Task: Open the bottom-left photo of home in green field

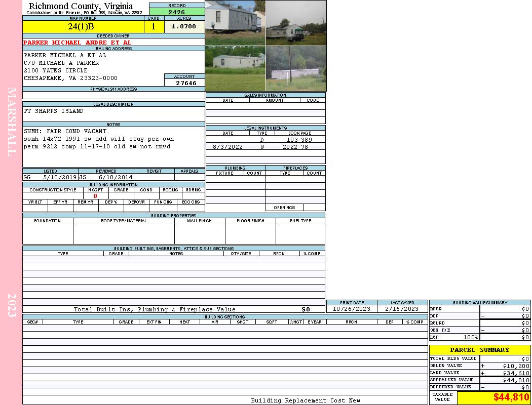Action: point(235,68)
